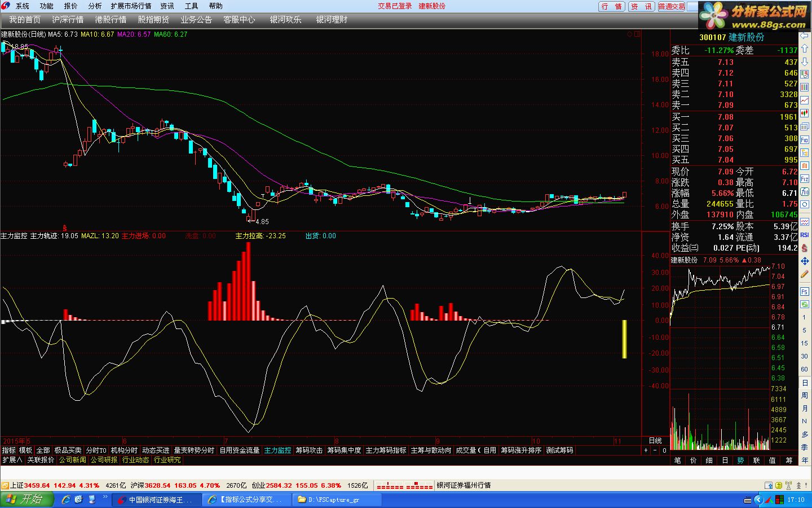The height and width of the screenshot is (508, 812).
Task: Switch to 1-minute period
Action: [805, 317]
